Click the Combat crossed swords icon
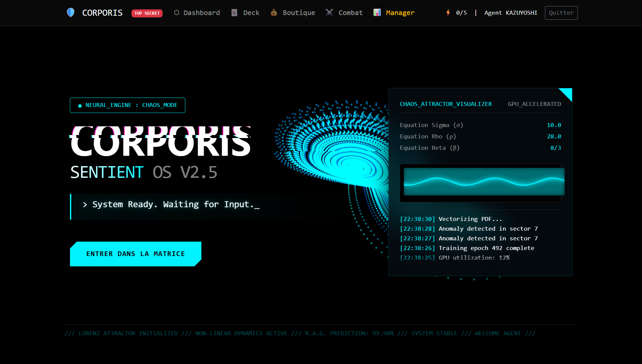The image size is (642, 364). tap(329, 13)
